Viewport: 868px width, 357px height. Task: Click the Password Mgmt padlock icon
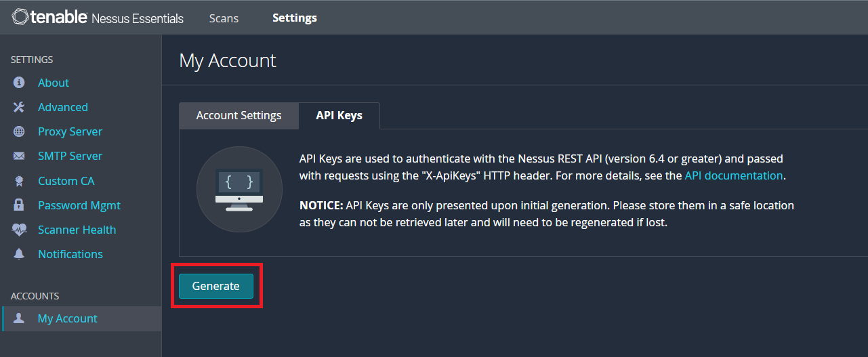tap(19, 205)
